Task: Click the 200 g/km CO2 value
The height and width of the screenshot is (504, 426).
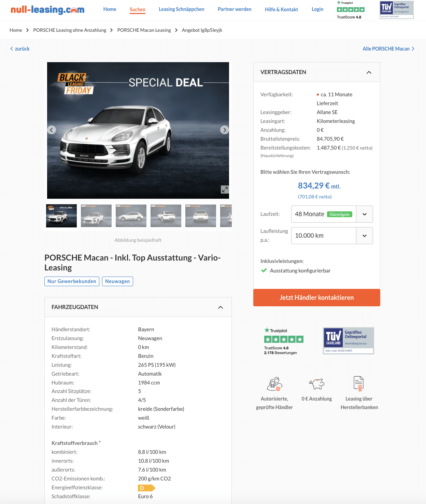Action: click(154, 479)
